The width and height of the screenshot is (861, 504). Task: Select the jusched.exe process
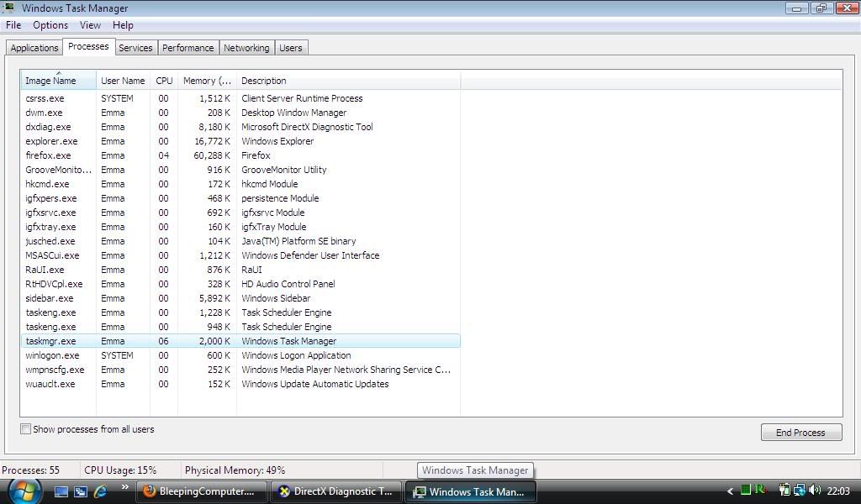click(240, 241)
